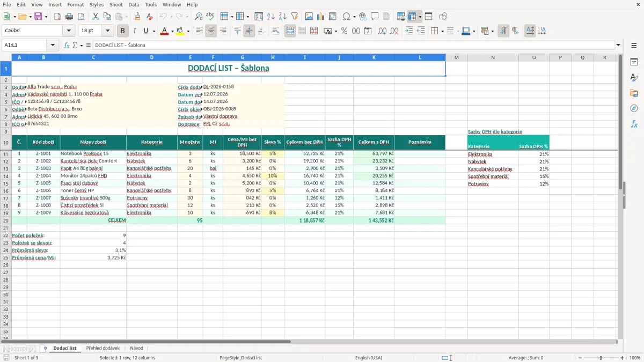Open sidebar Styles panel icon
The image size is (644, 362).
[634, 77]
